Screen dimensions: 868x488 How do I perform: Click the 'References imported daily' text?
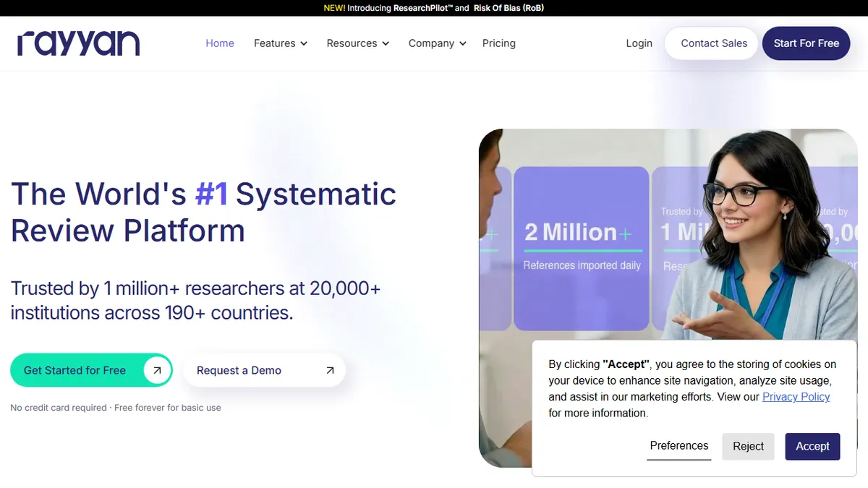coord(582,265)
